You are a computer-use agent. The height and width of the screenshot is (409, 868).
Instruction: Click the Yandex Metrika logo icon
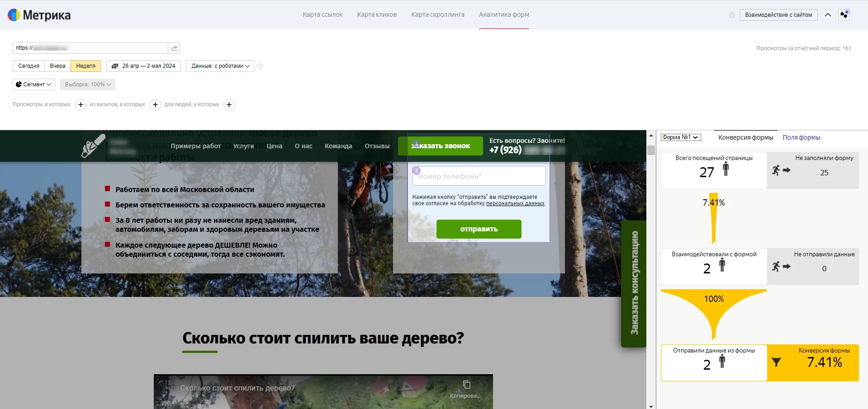tap(14, 15)
